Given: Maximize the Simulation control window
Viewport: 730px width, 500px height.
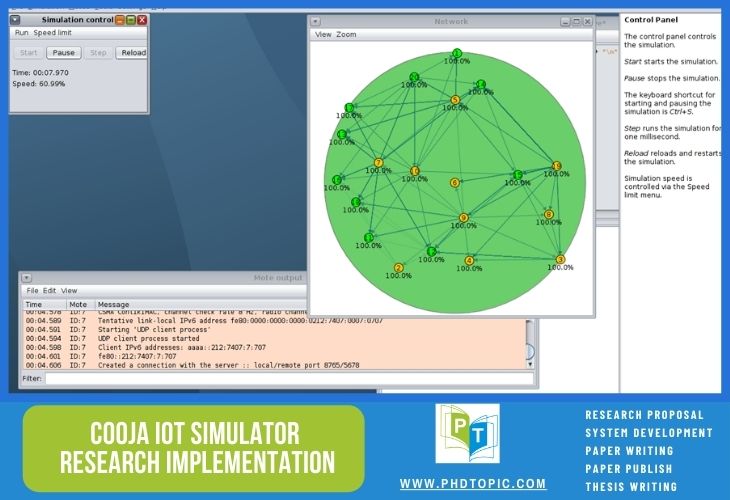Looking at the screenshot, I should [131, 20].
